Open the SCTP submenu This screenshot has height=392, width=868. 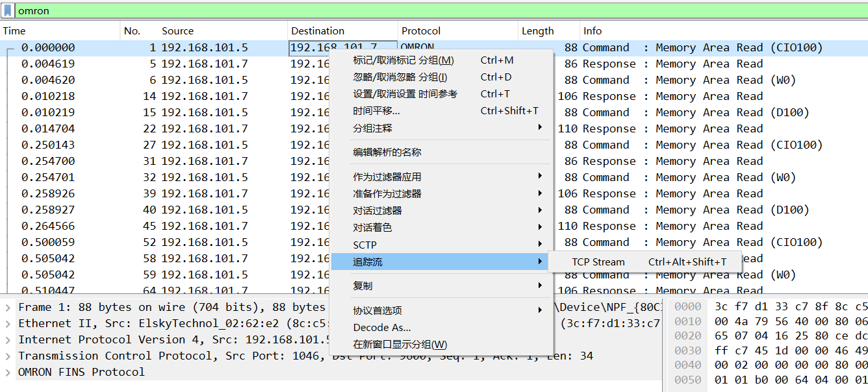point(442,245)
